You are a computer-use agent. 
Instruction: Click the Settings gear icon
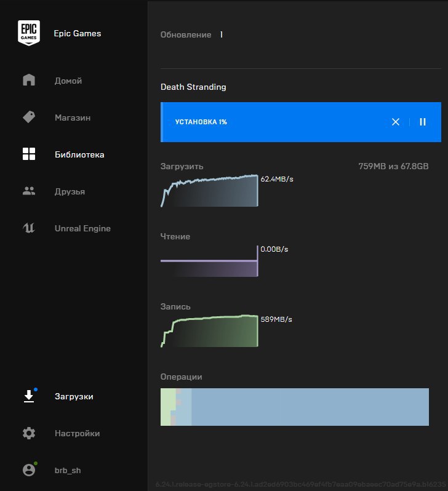click(x=29, y=433)
